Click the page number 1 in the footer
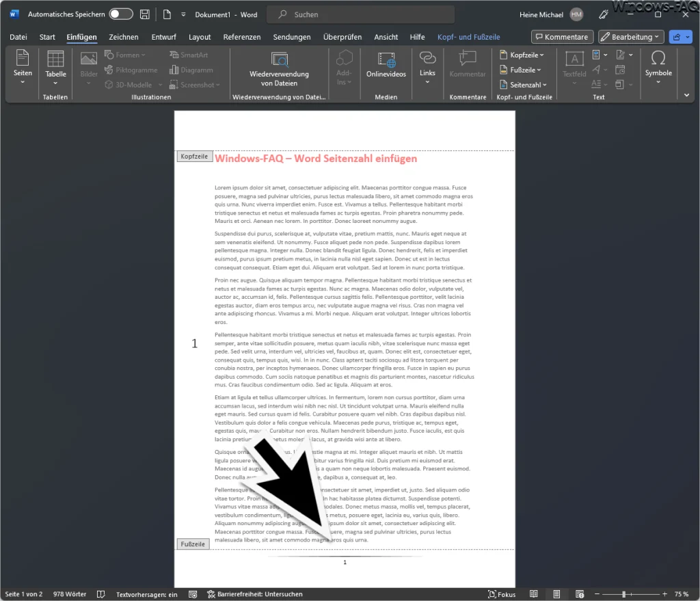This screenshot has height=601, width=700. [x=345, y=562]
